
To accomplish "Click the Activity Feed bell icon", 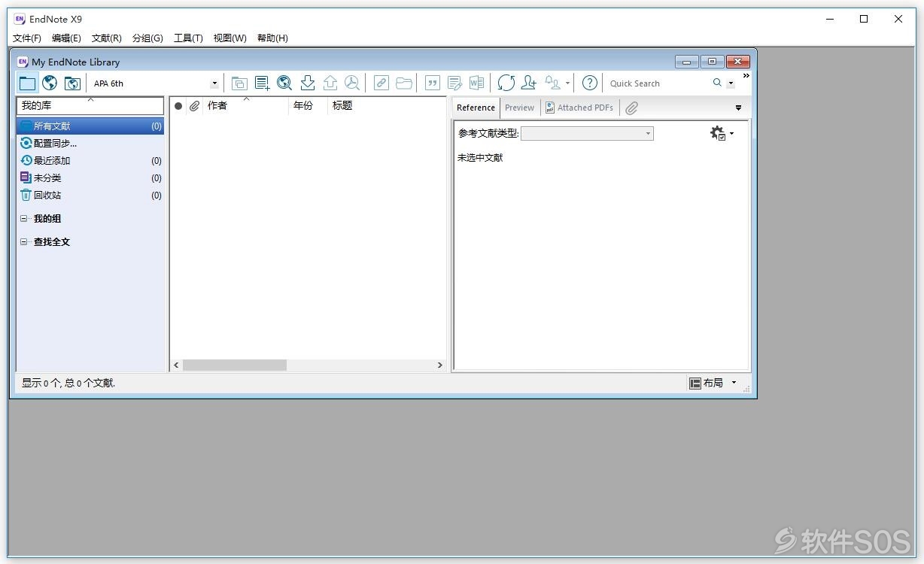I will [x=552, y=83].
